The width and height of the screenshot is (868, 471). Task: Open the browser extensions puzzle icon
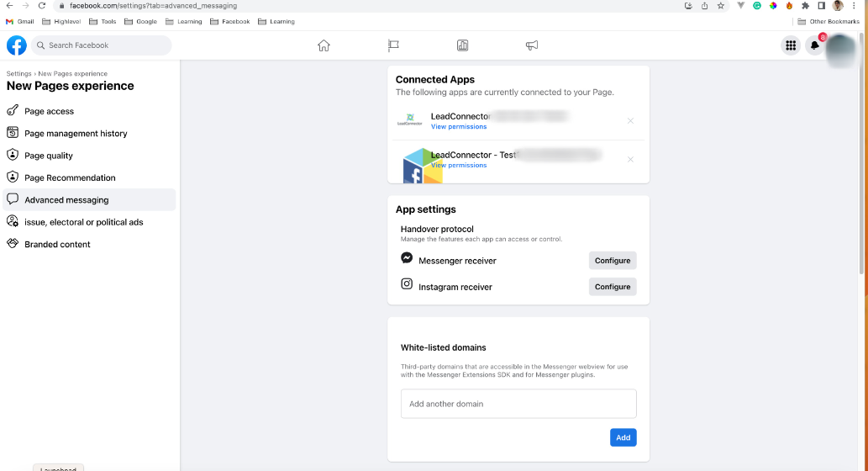(806, 6)
